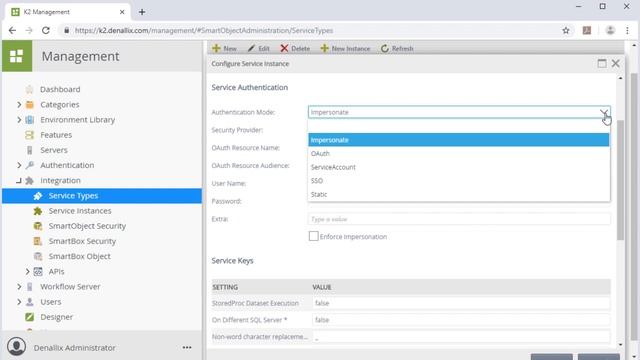
Task: Switch to the K2 Management tab
Action: pyautogui.click(x=67, y=12)
